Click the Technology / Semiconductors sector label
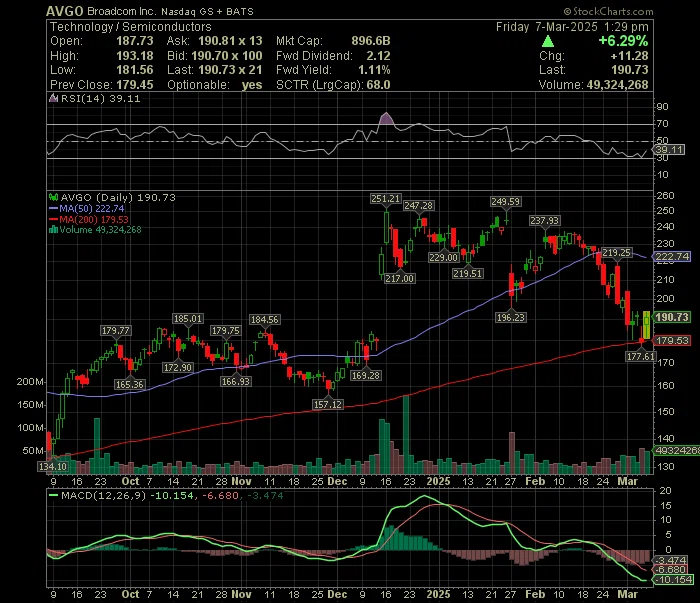 coord(130,27)
